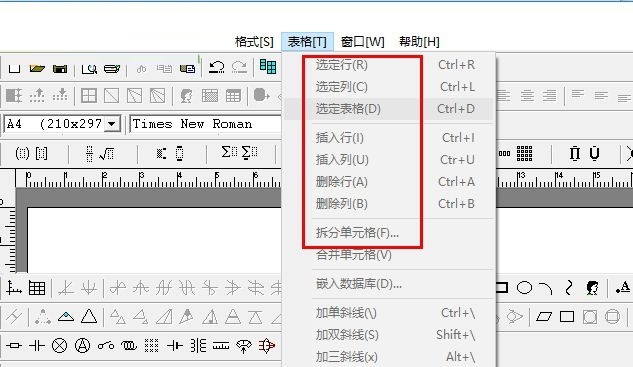Open the 窗口[W] menu

tap(363, 42)
